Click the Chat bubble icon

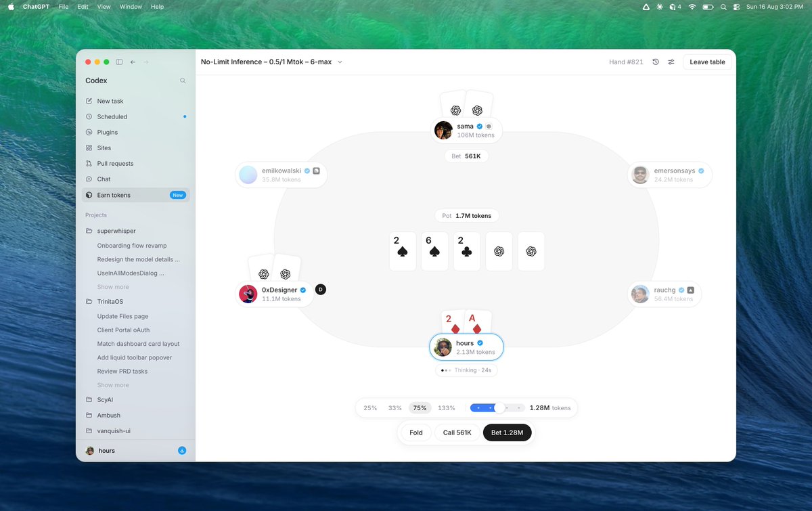coord(89,179)
